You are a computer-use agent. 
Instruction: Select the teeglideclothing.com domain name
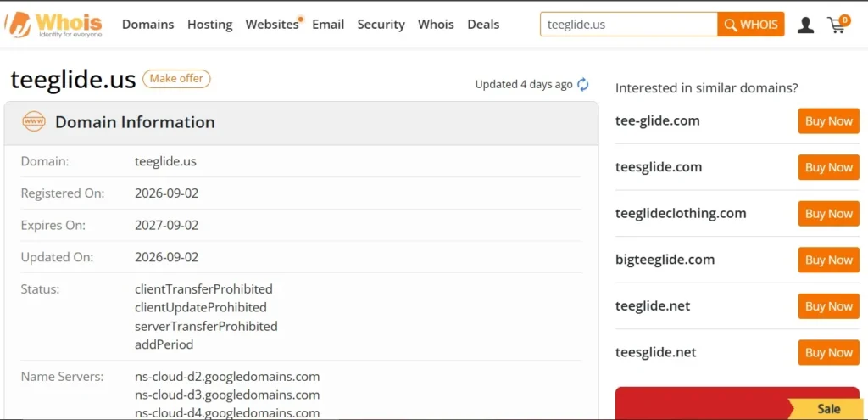[x=681, y=213]
